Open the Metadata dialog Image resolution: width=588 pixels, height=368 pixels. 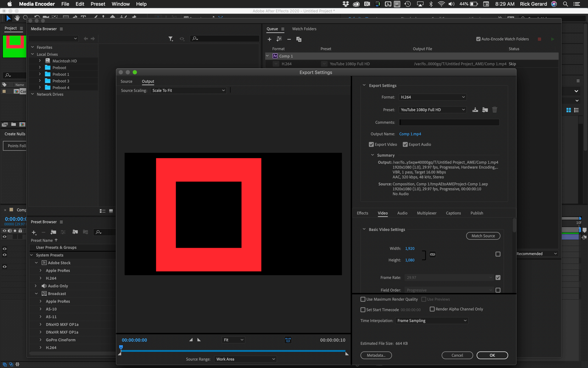coord(376,355)
